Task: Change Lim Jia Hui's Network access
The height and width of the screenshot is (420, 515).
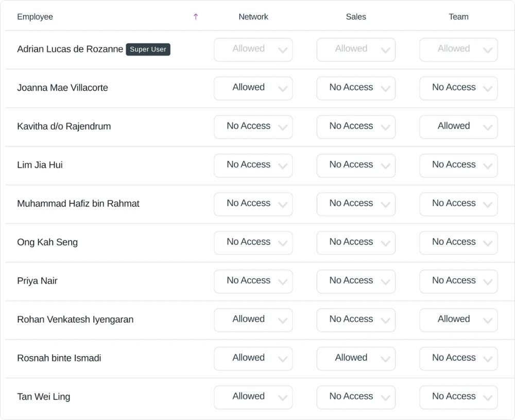Action: tap(253, 166)
